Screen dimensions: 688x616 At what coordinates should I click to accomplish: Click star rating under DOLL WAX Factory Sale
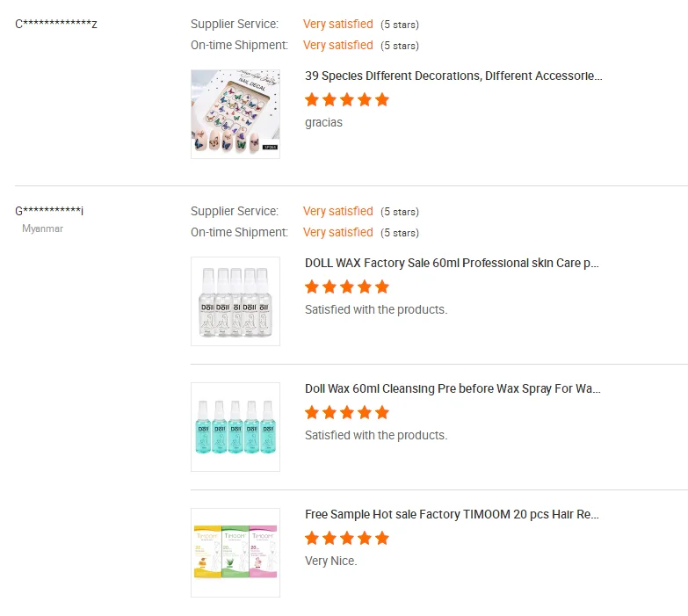click(346, 286)
